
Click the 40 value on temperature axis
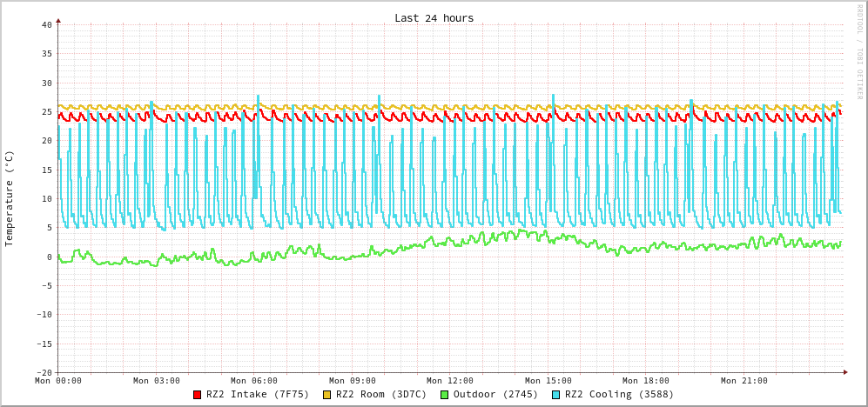click(x=46, y=24)
